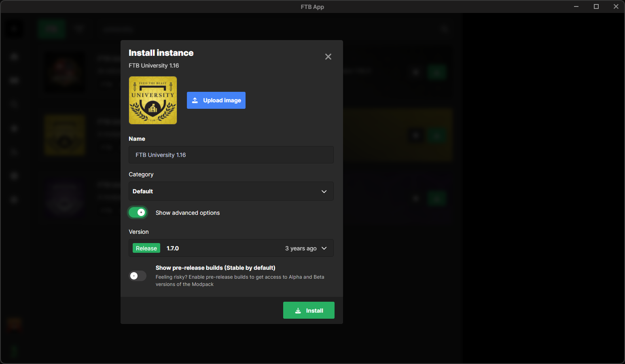
Task: Click the download icon on the Install button
Action: (298, 311)
